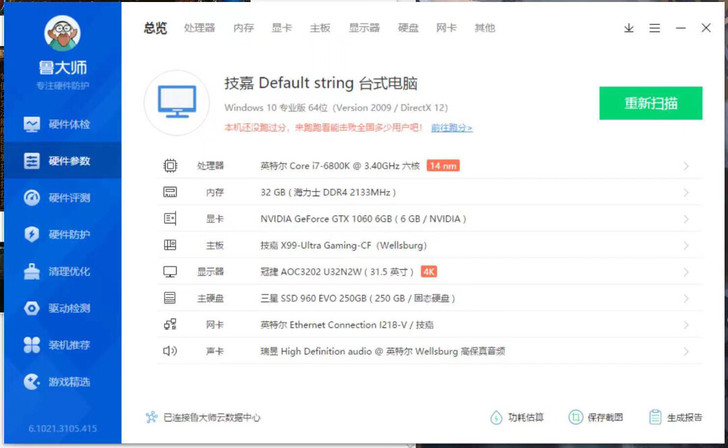Click the green 重新扫描 rescan button
This screenshot has width=728, height=448.
pos(650,103)
